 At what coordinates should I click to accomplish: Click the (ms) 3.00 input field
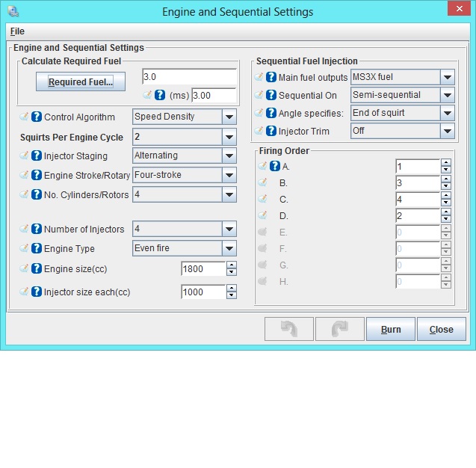point(214,96)
